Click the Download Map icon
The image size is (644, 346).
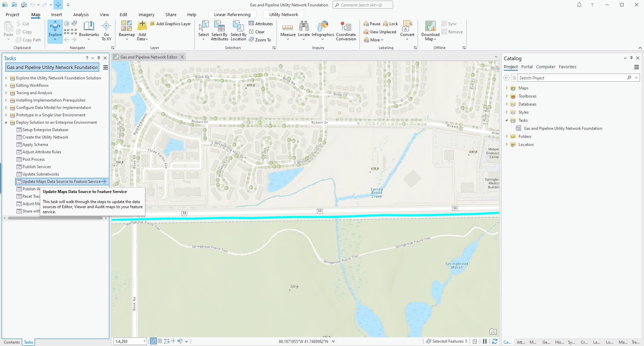(430, 29)
